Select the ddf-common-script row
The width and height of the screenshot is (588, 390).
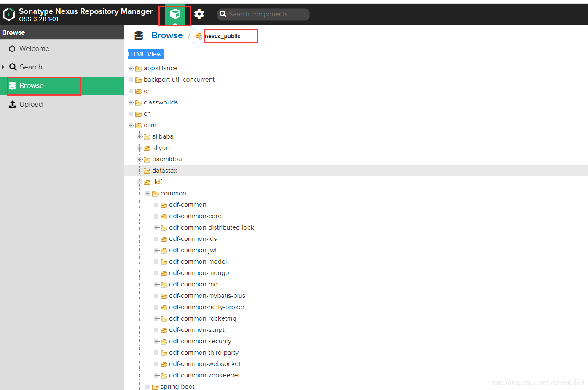click(x=356, y=330)
